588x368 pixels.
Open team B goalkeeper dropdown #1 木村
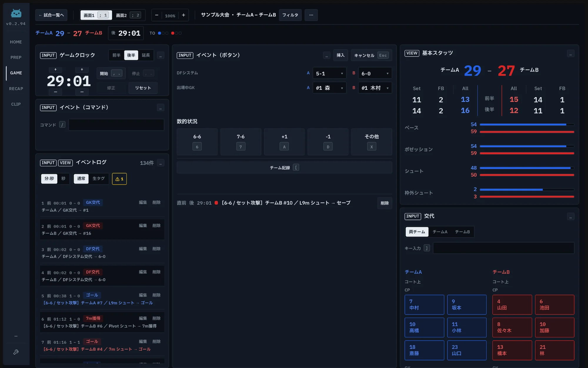(375, 88)
